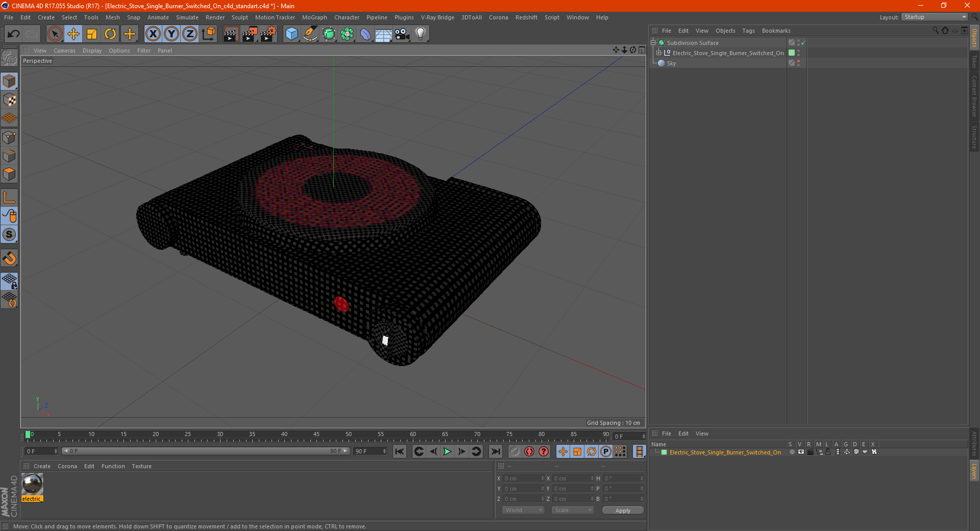980x531 pixels.
Task: Toggle the Subdivision Surface green enable checkmark
Action: point(803,43)
